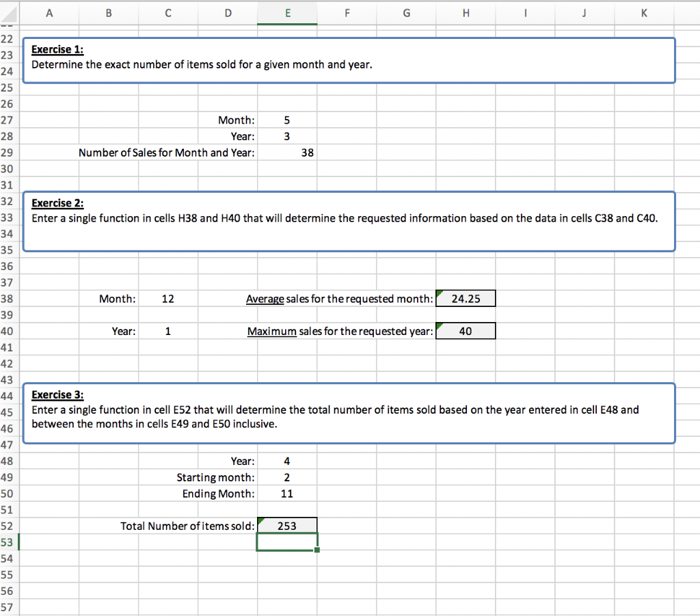Click 'Average sales for the requested month:' label

pos(339,299)
